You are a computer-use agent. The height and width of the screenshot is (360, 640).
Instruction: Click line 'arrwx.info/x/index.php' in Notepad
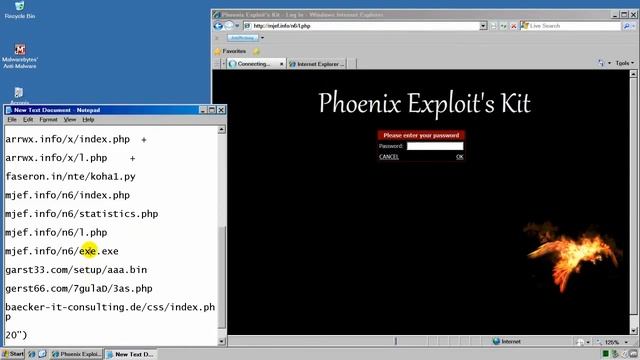point(67,139)
